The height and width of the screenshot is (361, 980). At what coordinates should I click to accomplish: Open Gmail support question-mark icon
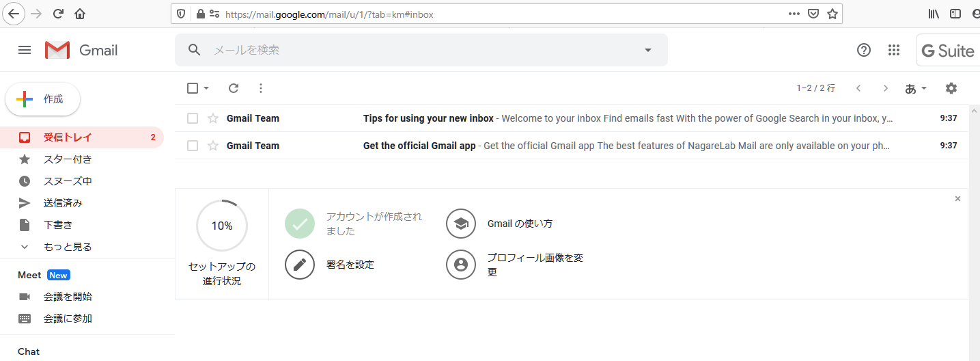[x=864, y=50]
